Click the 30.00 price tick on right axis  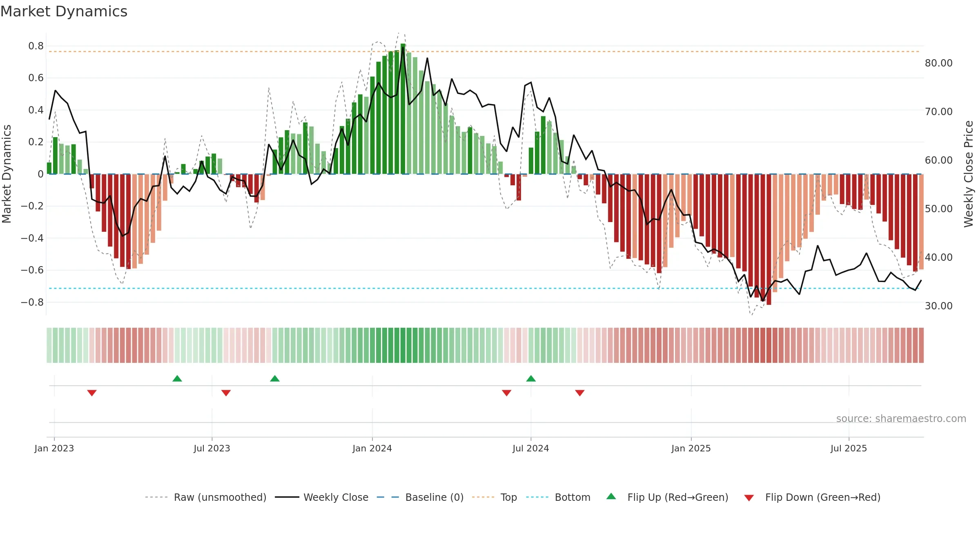pos(939,306)
